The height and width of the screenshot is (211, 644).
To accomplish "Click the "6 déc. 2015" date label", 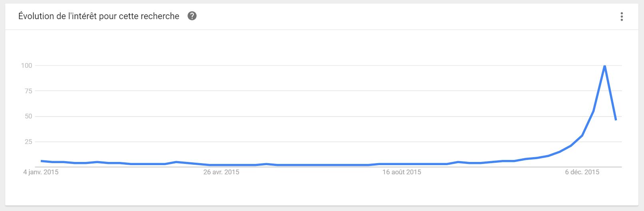I will (582, 172).
